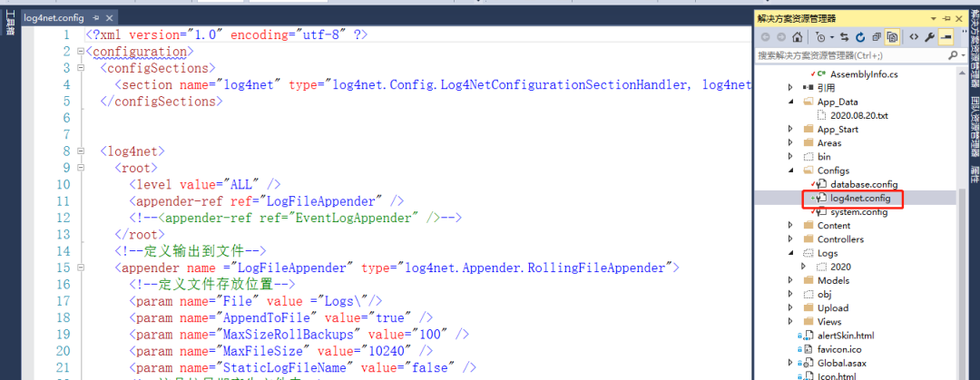
Task: Click the blue Refresh icon in Solution Explorer
Action: tap(860, 37)
